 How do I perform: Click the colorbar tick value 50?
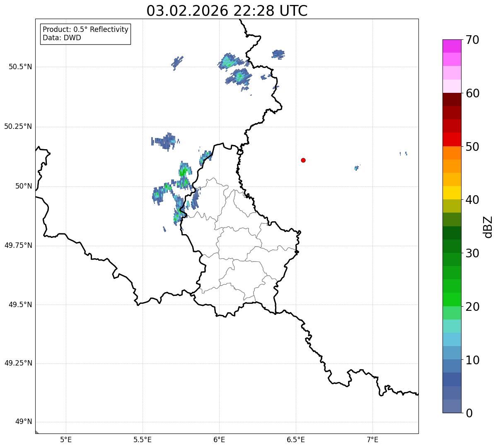click(472, 147)
